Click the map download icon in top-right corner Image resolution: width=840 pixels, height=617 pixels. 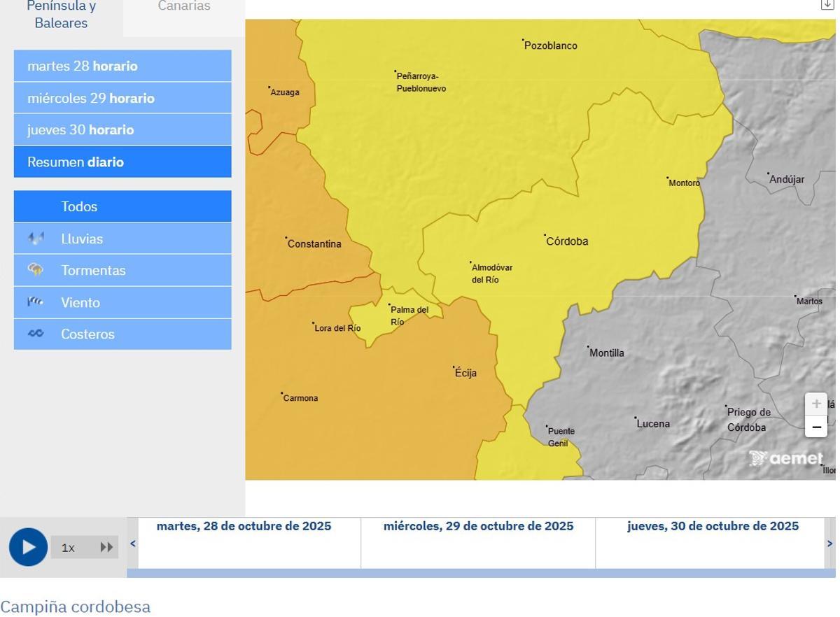827,3
